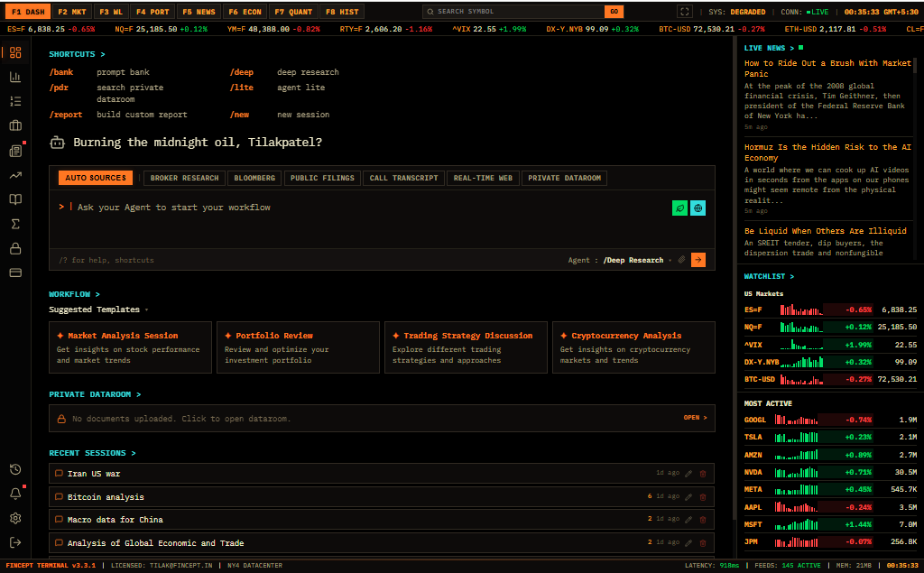Expand the Shortcuts section header
The image size is (924, 573).
pos(78,54)
